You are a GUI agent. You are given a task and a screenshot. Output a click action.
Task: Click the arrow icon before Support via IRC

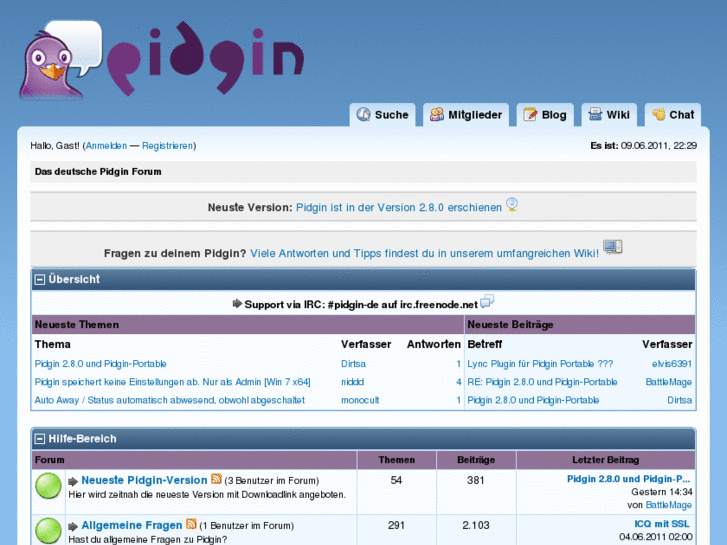pos(237,303)
